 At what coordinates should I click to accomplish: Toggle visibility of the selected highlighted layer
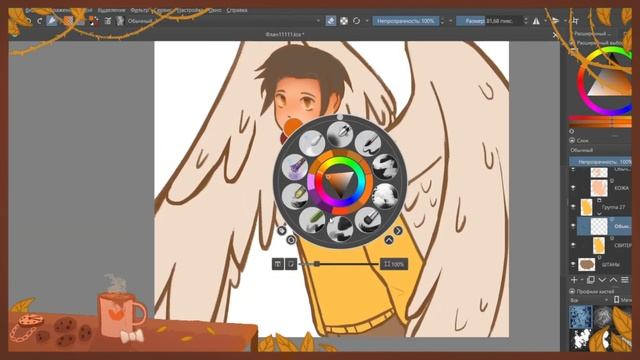573,226
